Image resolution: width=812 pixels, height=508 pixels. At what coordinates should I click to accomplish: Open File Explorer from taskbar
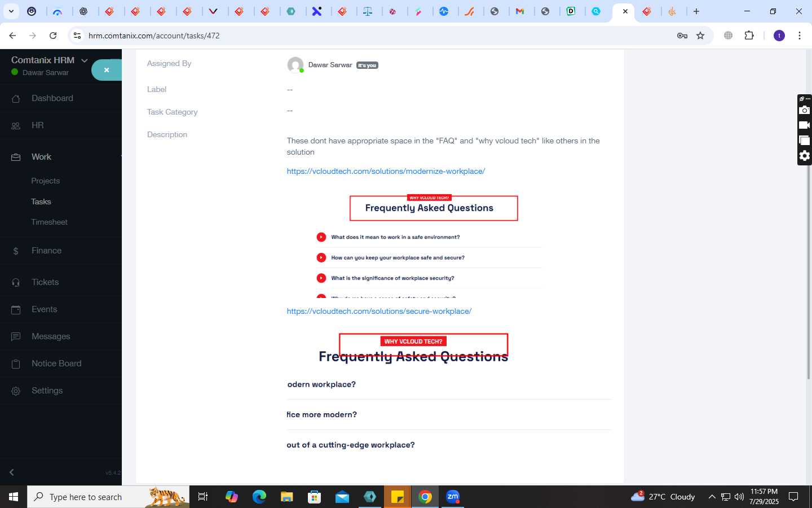coord(287,497)
